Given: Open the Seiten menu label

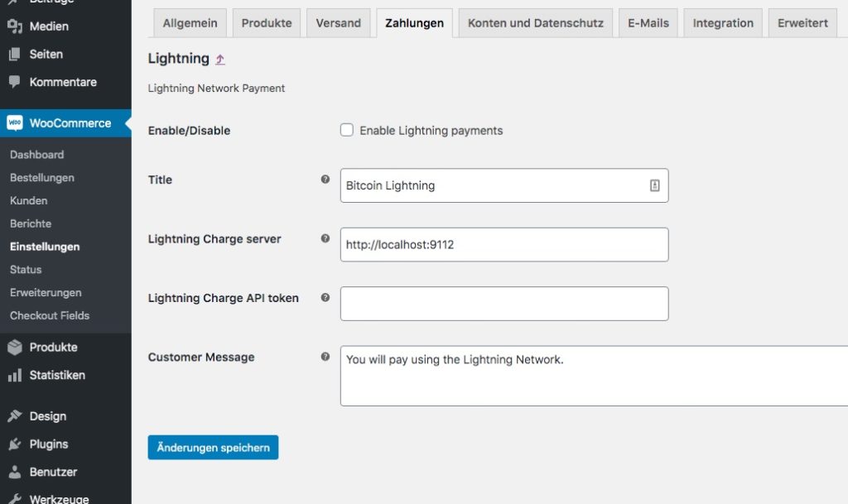Looking at the screenshot, I should [46, 54].
